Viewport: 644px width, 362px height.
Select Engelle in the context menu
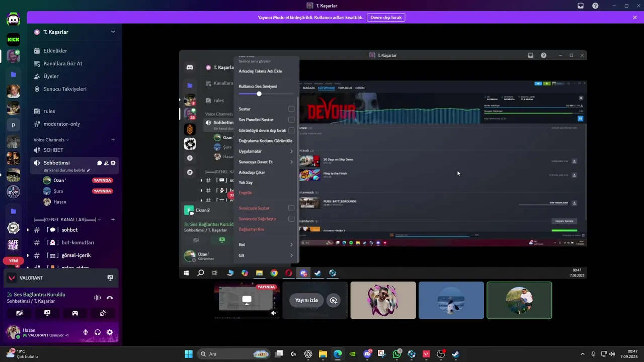[245, 193]
